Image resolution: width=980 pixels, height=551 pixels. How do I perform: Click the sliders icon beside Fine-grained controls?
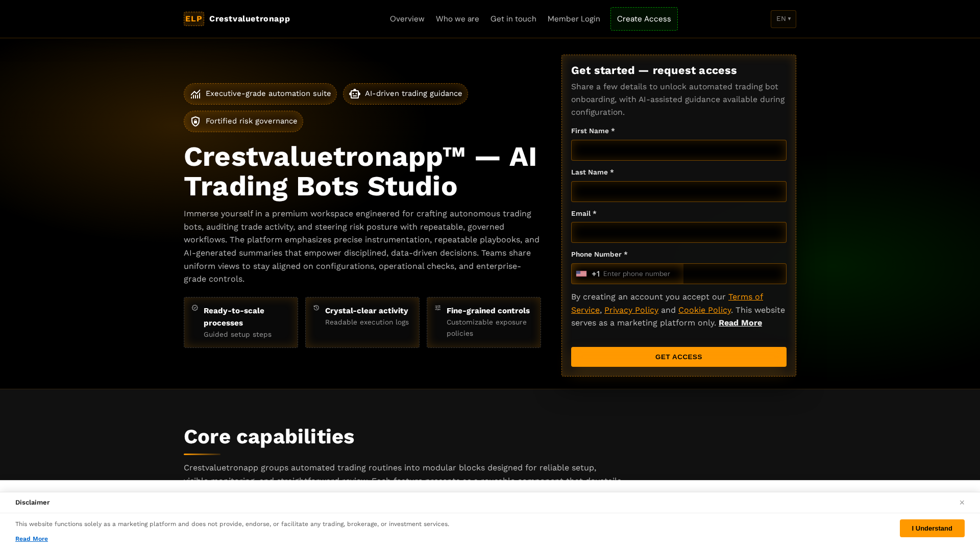pos(438,308)
